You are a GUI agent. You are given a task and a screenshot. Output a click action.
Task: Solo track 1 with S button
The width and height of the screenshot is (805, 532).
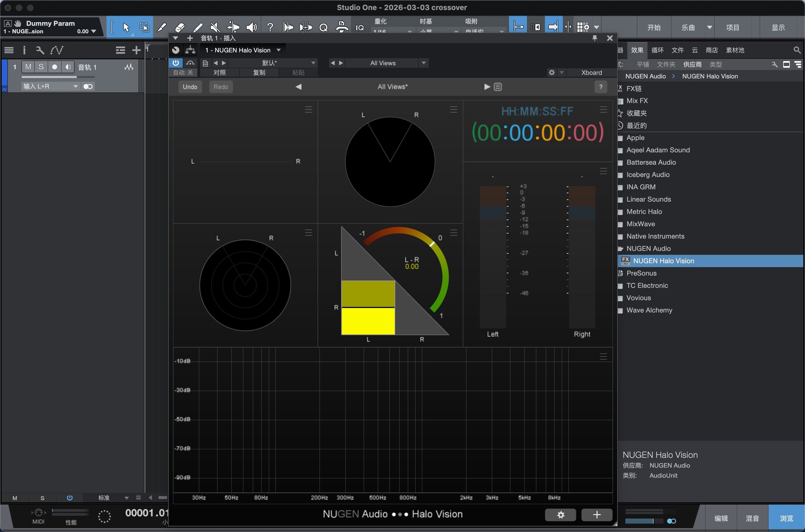(41, 67)
